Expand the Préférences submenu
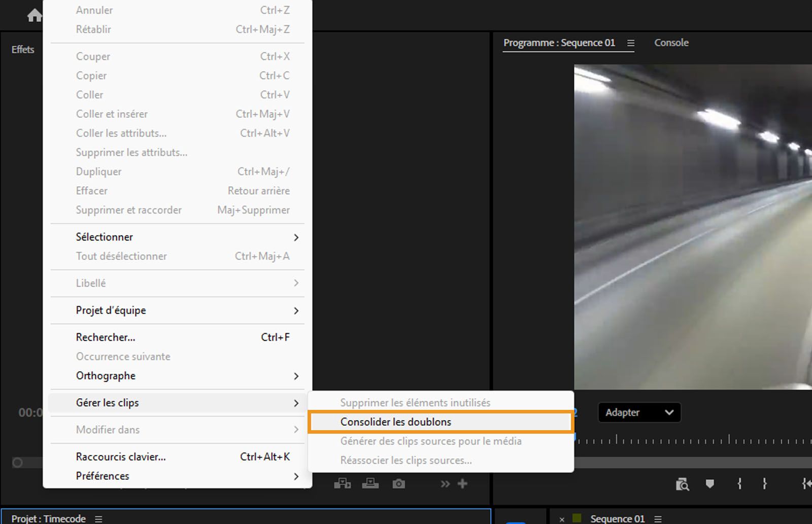Image resolution: width=812 pixels, height=524 pixels. pos(178,476)
